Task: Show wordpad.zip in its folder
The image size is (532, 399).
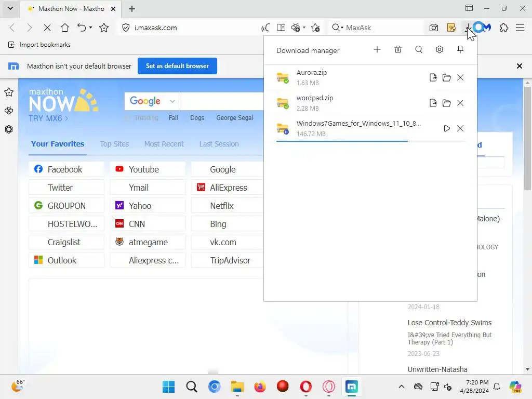Action: [446, 103]
